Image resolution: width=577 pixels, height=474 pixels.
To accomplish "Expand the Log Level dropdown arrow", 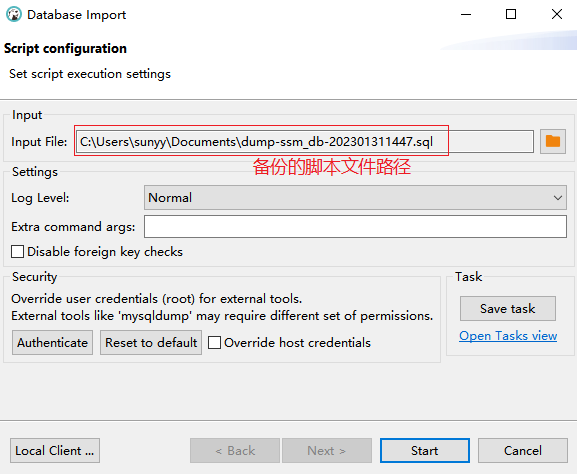I will [557, 198].
